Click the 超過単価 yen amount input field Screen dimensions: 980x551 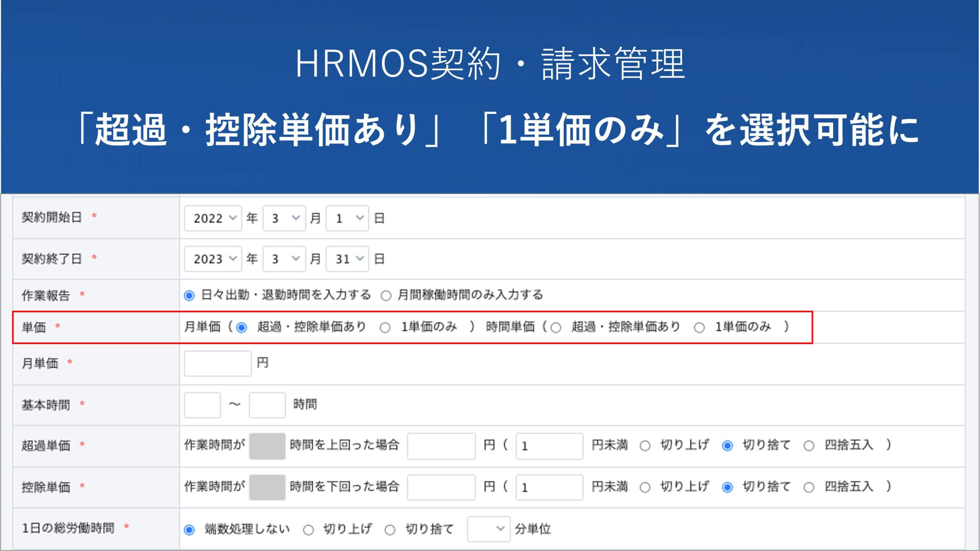(441, 446)
